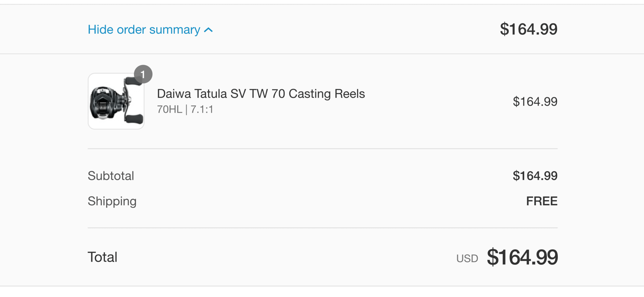
Task: Collapse the order summary via chevron icon
Action: [208, 30]
